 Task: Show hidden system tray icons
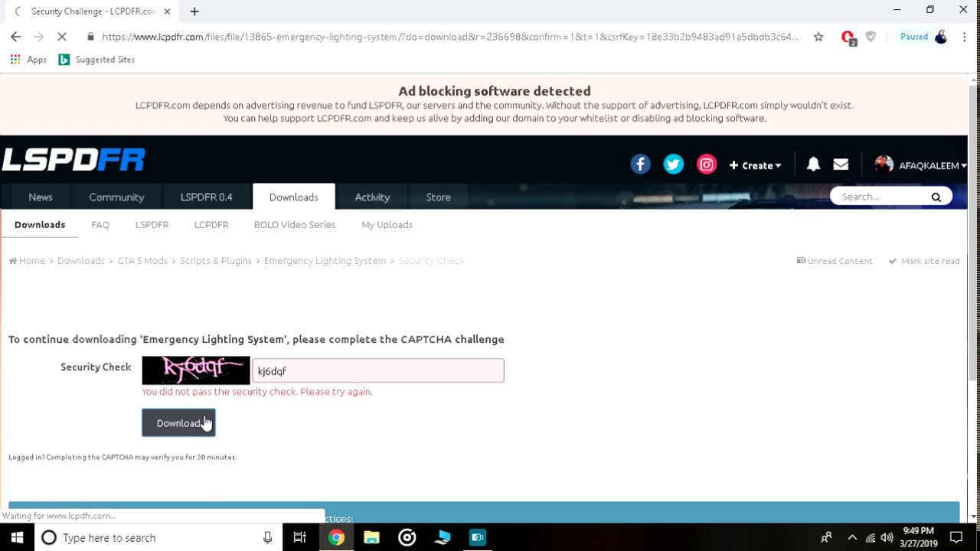(x=852, y=538)
